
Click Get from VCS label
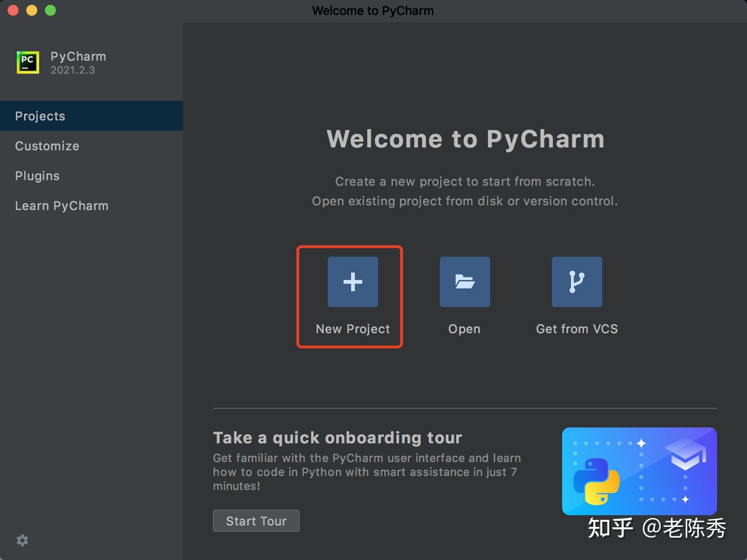[x=576, y=329]
